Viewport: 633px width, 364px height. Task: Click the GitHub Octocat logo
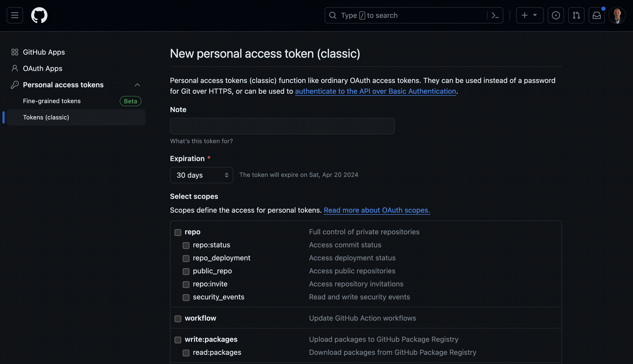tap(39, 15)
